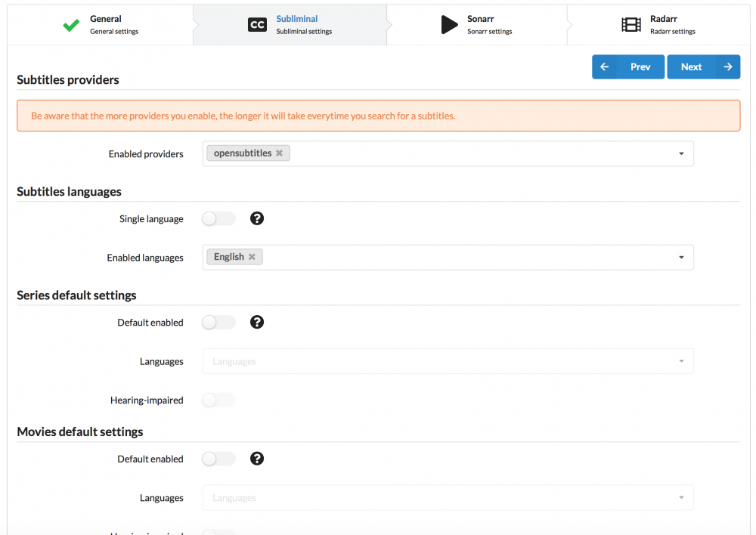Open the Series Languages dropdown

click(x=448, y=361)
